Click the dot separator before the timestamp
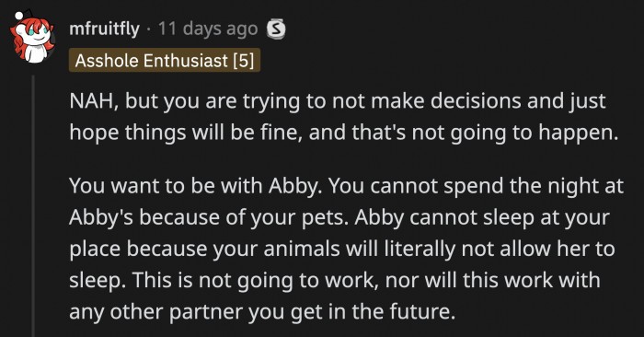This screenshot has height=337, width=644. pyautogui.click(x=149, y=29)
